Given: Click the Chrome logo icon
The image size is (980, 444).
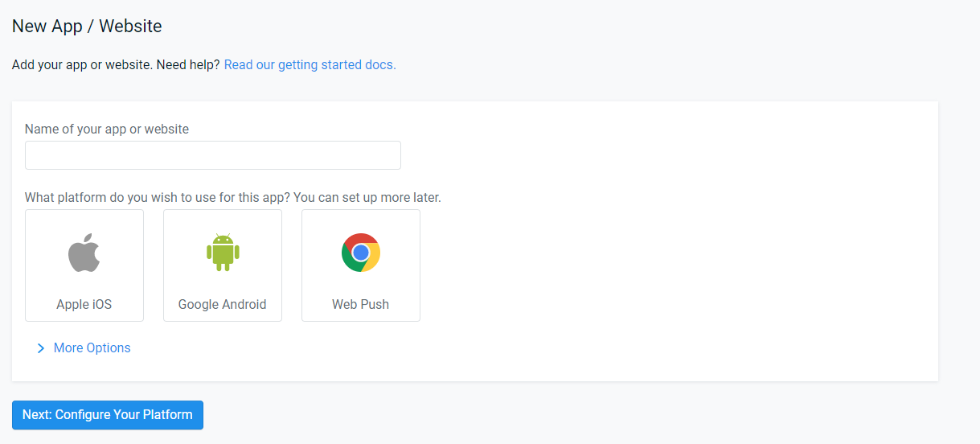Looking at the screenshot, I should pyautogui.click(x=361, y=253).
